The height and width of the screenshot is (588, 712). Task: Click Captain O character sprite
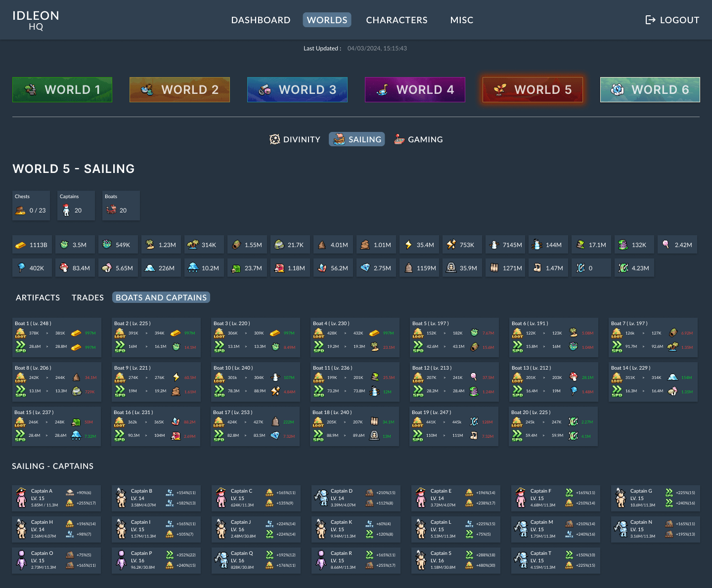tap(21, 560)
